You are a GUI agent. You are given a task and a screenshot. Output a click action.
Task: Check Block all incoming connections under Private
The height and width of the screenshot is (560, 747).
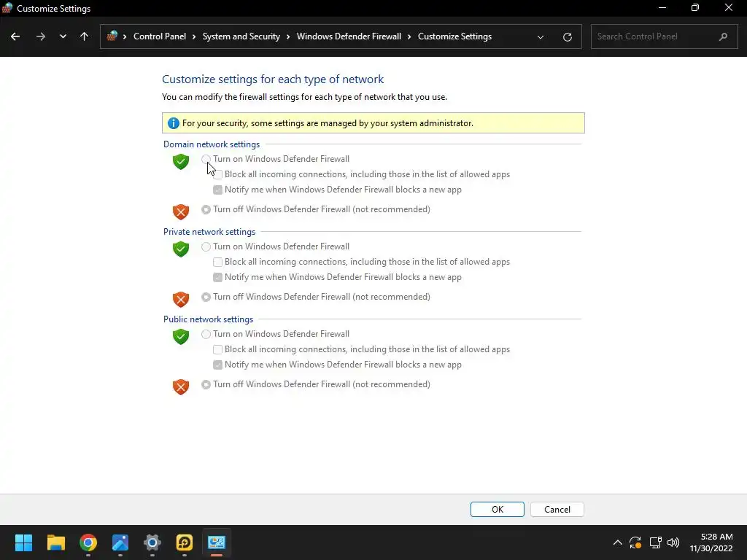217,262
